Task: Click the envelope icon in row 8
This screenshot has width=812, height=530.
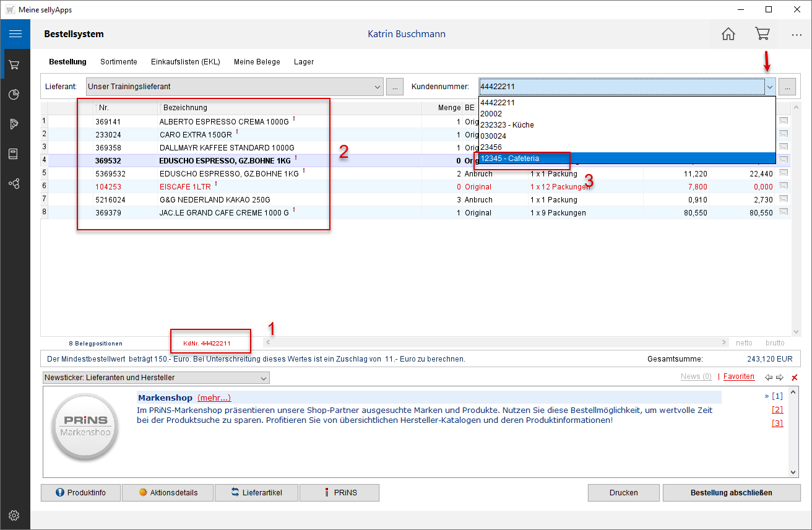Action: coord(784,212)
